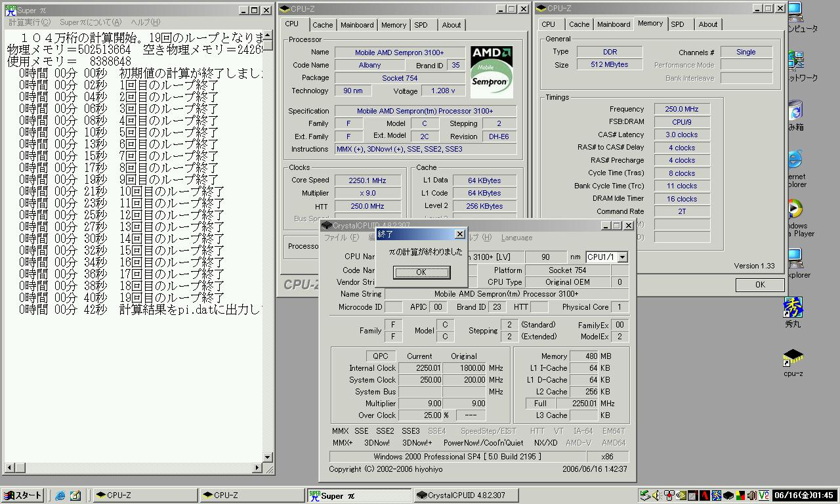Image resolution: width=840 pixels, height=504 pixels.
Task: Click down arrow of Super π vertical scrollbar
Action: coord(268,457)
